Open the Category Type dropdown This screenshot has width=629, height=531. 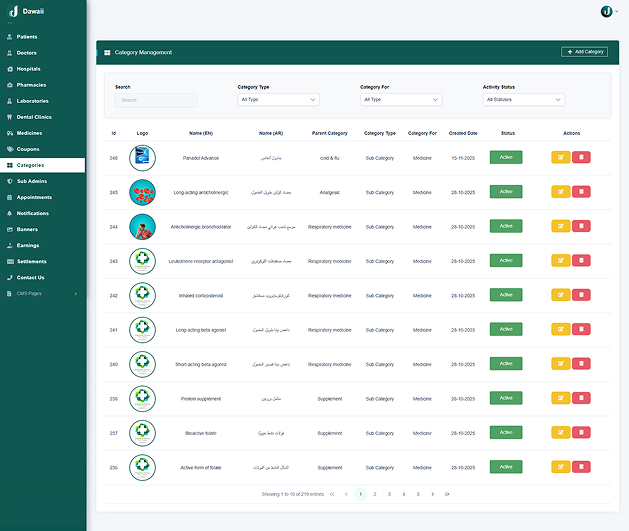coord(278,100)
